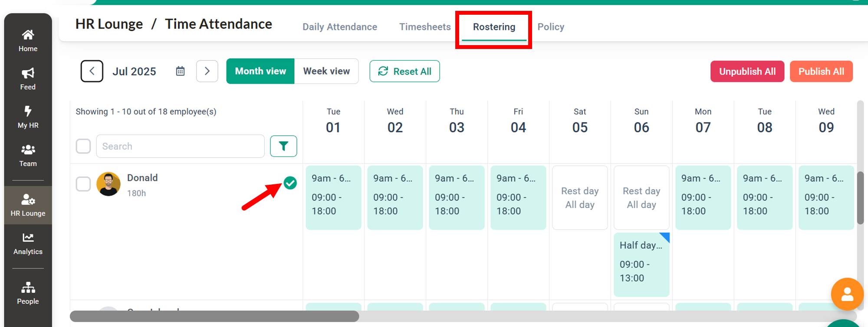
Task: Click the orange user chat bubble
Action: (847, 294)
